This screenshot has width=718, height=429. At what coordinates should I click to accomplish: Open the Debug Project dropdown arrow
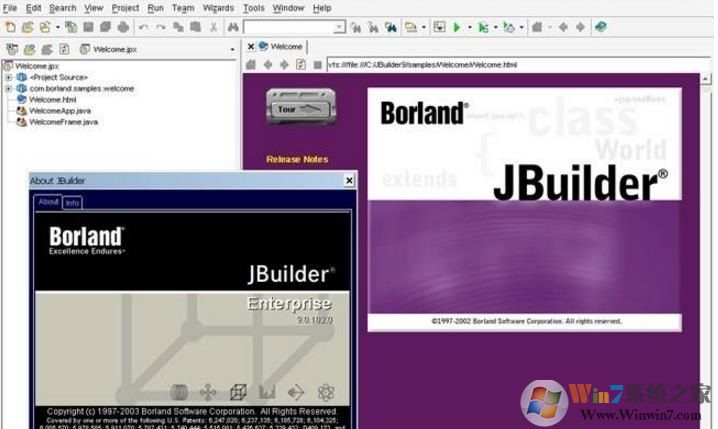coord(495,27)
